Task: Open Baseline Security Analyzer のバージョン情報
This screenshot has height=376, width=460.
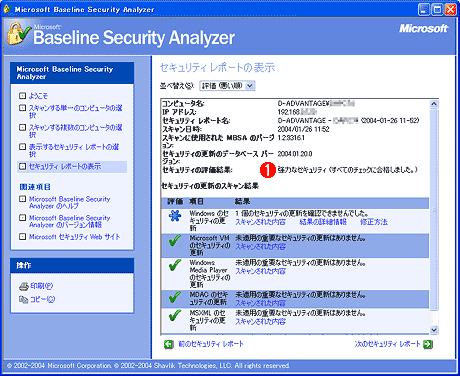Action: [69, 221]
